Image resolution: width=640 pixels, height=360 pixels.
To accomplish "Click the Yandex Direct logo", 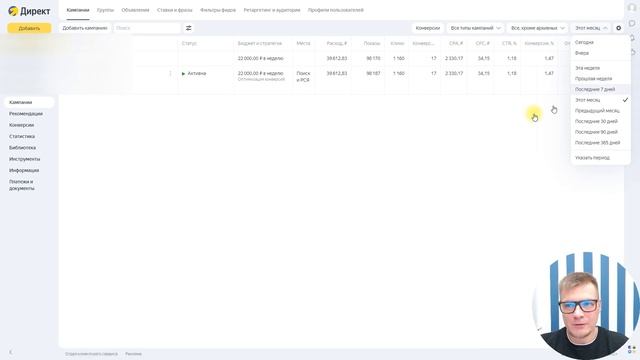I will click(x=29, y=11).
